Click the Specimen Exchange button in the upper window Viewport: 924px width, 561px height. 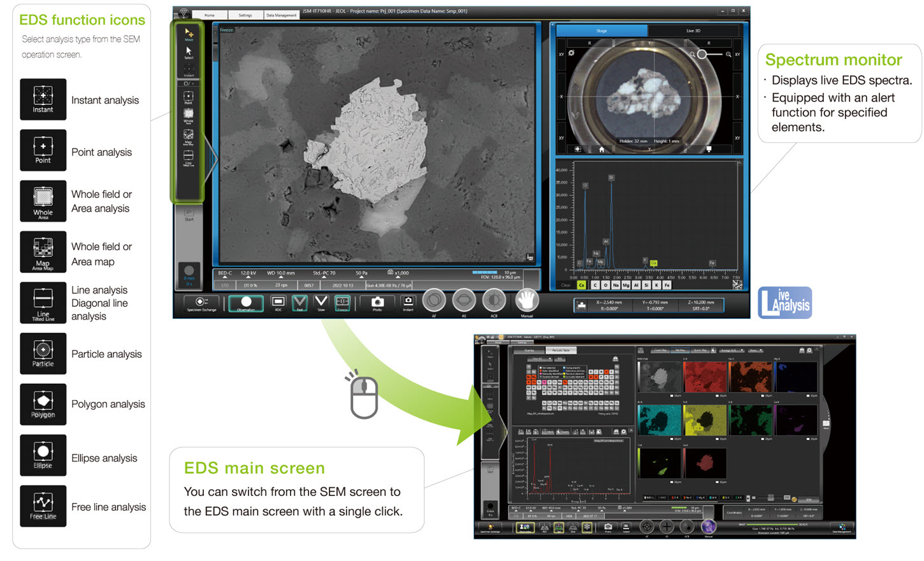[201, 303]
